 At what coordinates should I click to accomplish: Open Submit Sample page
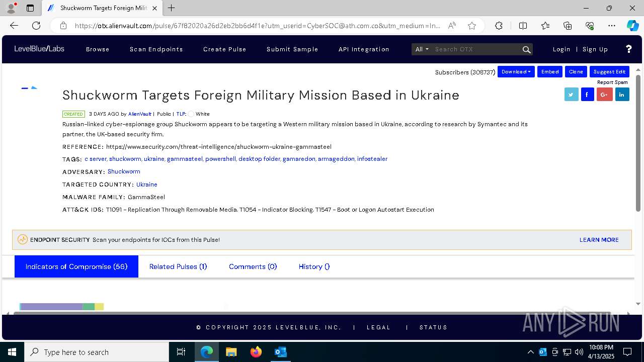[292, 49]
